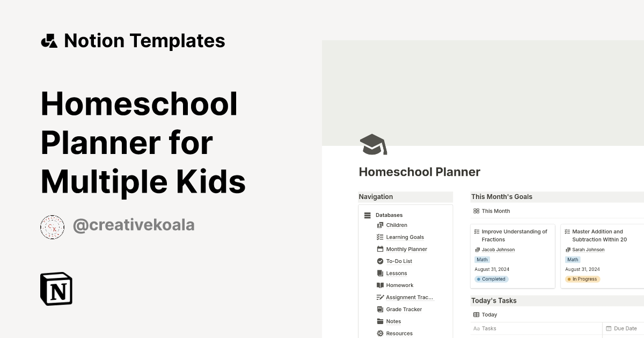The width and height of the screenshot is (644, 338).
Task: Click the Due Date column header
Action: 623,328
